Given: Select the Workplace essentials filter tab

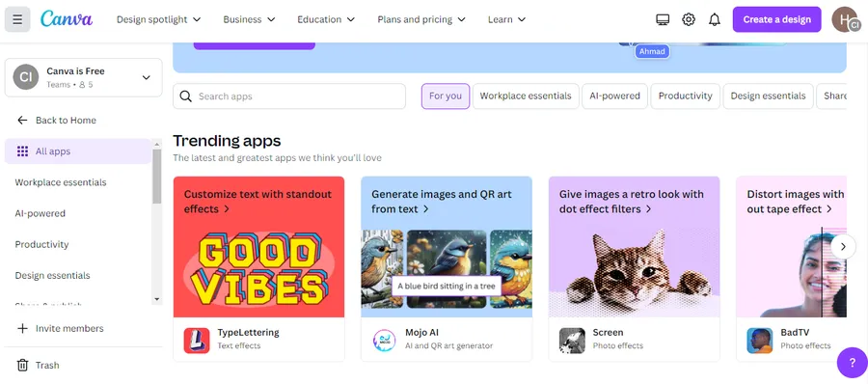Looking at the screenshot, I should tap(526, 96).
